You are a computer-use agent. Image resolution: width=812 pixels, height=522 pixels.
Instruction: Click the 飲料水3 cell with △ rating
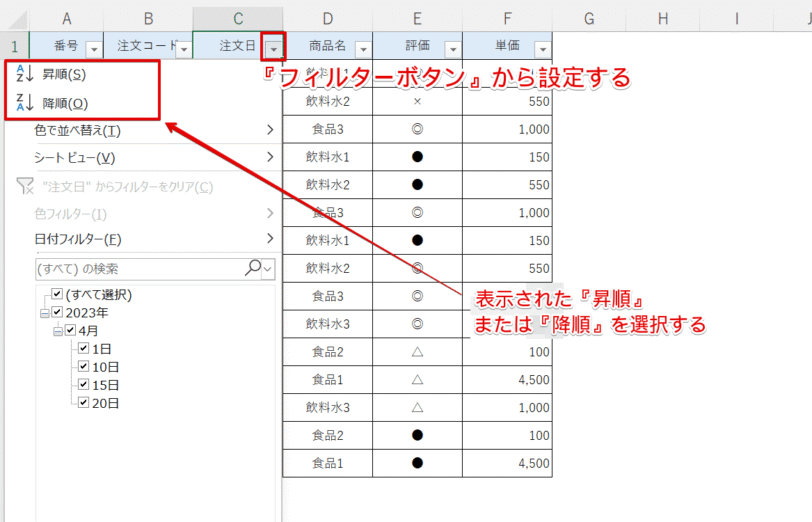click(327, 408)
